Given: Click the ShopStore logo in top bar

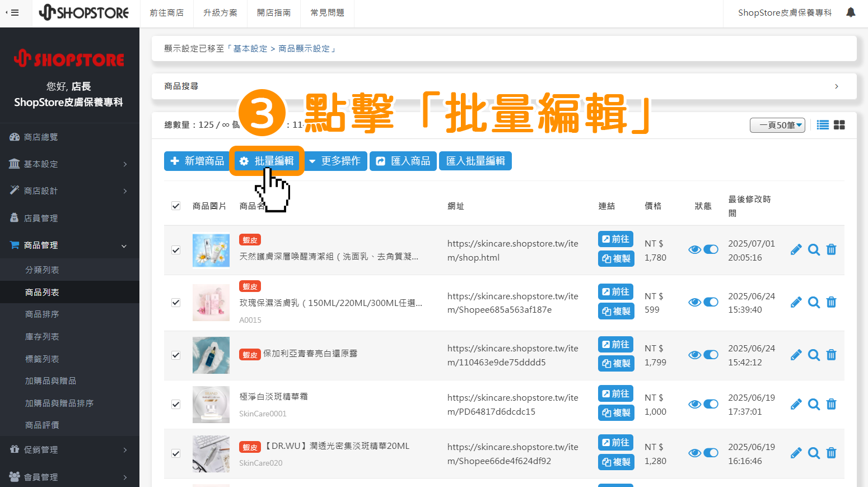Looking at the screenshot, I should click(84, 12).
